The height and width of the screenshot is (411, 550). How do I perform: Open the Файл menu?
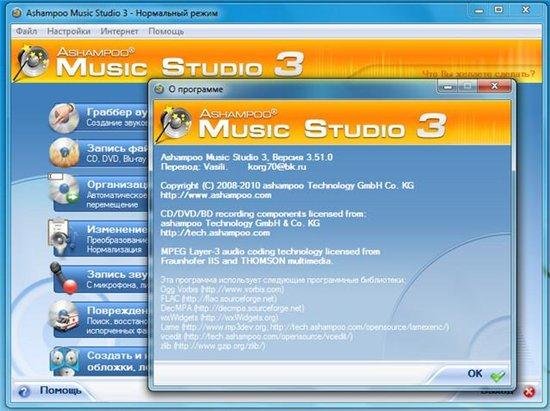click(27, 31)
